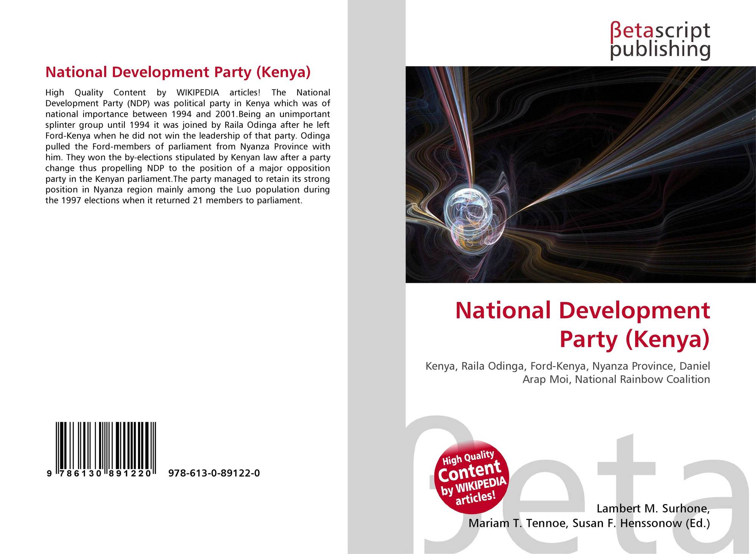Select the back cover red heading
The width and height of the screenshot is (756, 554).
(x=178, y=72)
